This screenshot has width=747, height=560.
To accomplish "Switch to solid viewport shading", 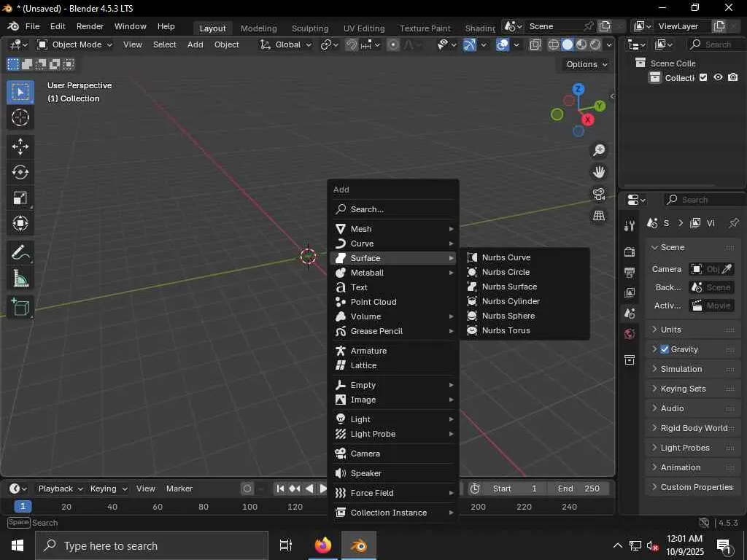I will [x=568, y=44].
